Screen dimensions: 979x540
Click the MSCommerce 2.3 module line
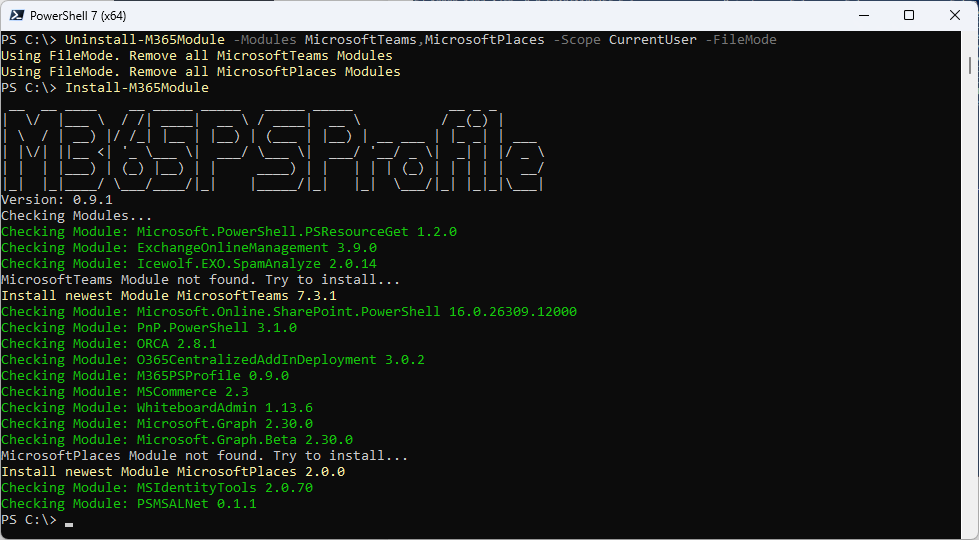point(125,392)
